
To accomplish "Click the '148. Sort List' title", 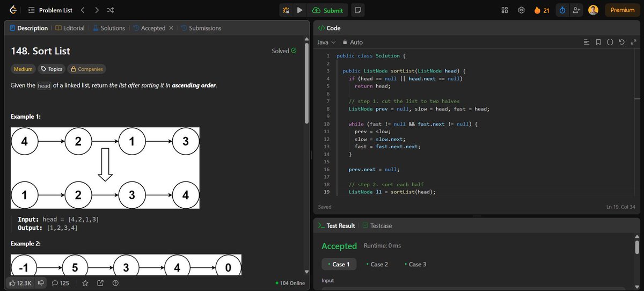I will click(x=41, y=51).
